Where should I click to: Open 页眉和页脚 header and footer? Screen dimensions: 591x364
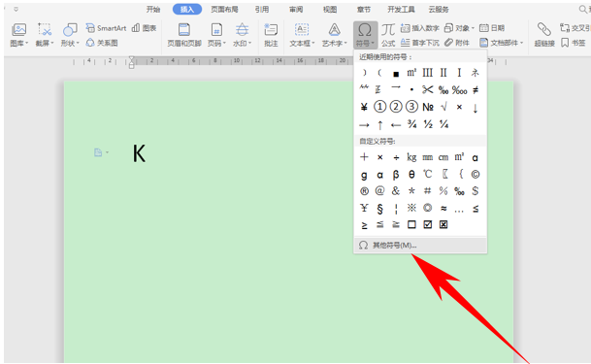pyautogui.click(x=184, y=35)
